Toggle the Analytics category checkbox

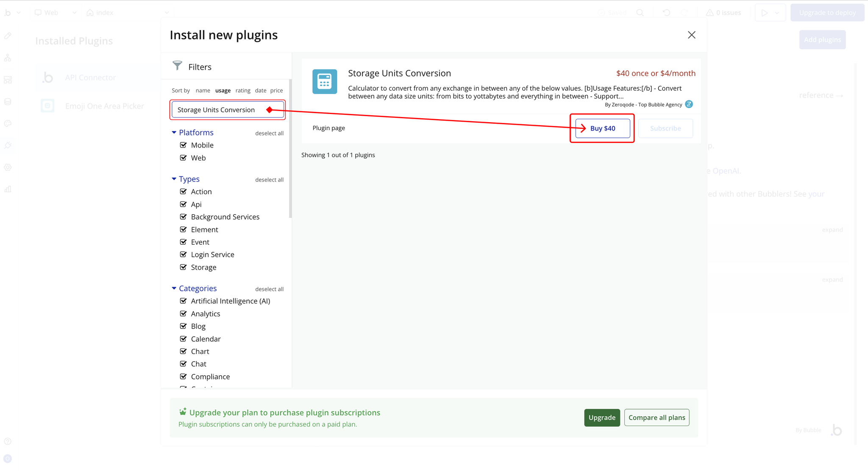pyautogui.click(x=184, y=314)
